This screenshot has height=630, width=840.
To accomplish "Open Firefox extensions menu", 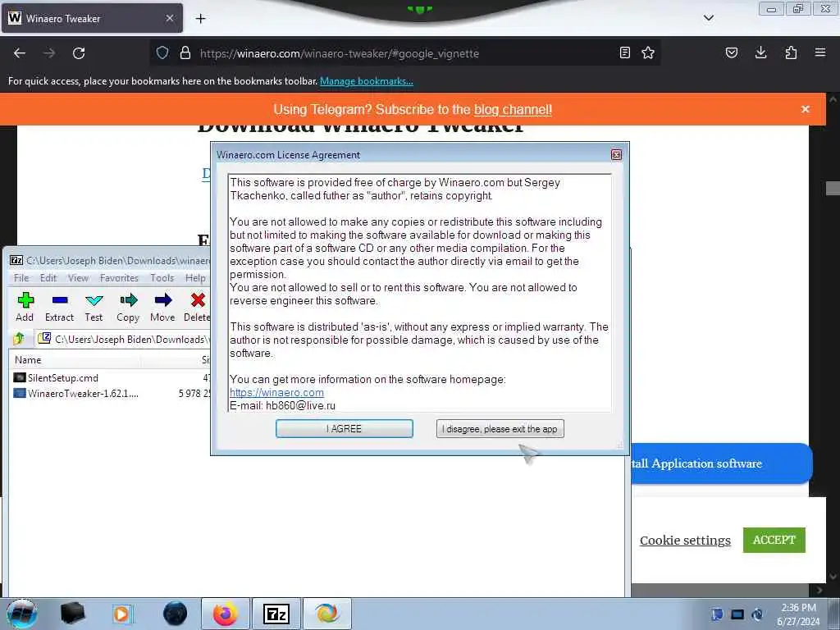I will pyautogui.click(x=791, y=52).
